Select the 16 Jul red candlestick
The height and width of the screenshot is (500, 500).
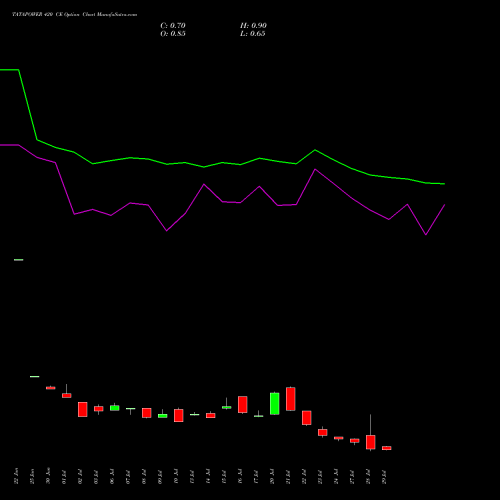click(243, 405)
